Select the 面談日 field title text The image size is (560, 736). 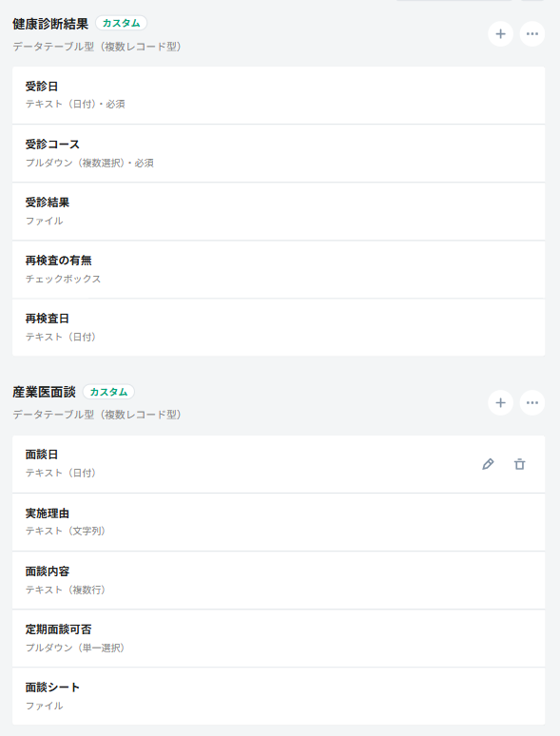42,455
